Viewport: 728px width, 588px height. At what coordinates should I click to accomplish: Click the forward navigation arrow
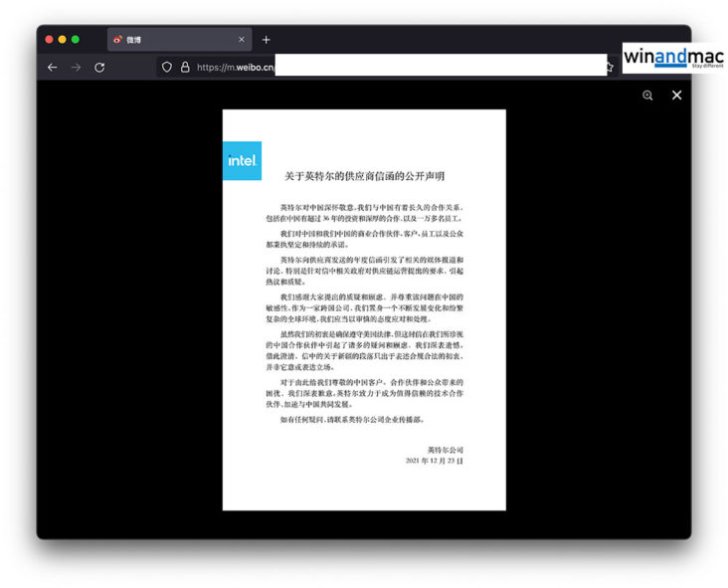(x=76, y=67)
